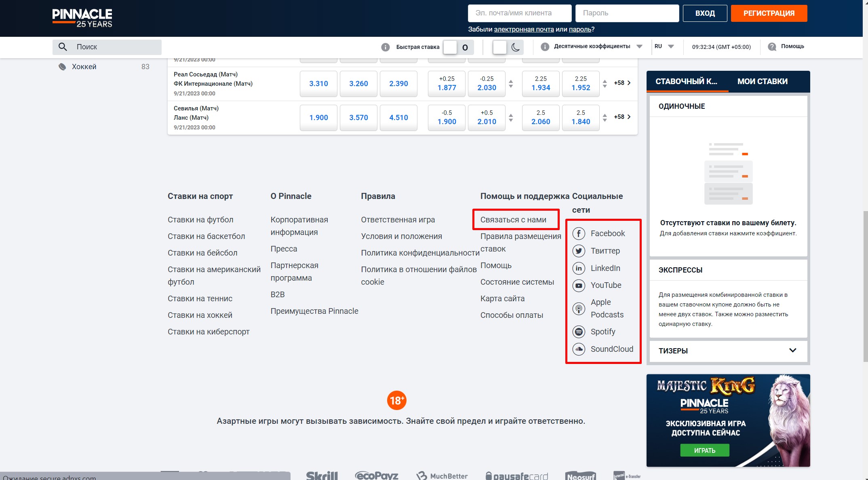Click the Apple Podcasts icon
The width and height of the screenshot is (868, 480).
pyautogui.click(x=579, y=309)
